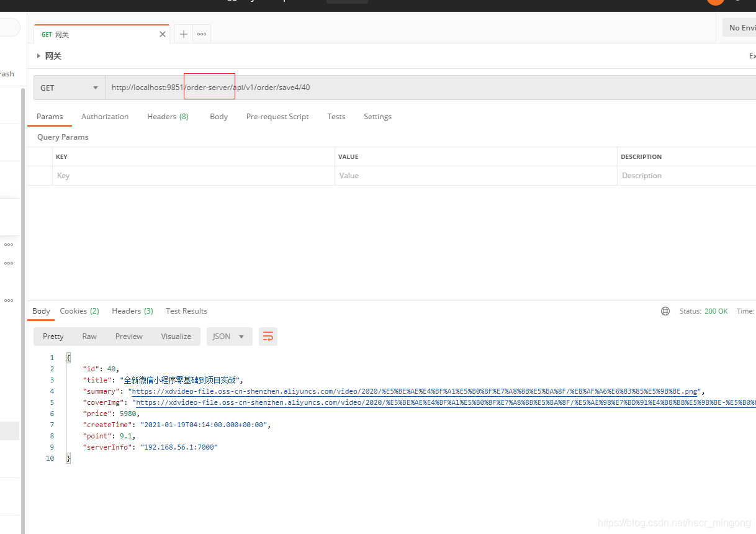The width and height of the screenshot is (756, 534).
Task: Switch to the Authorization tab
Action: click(105, 117)
